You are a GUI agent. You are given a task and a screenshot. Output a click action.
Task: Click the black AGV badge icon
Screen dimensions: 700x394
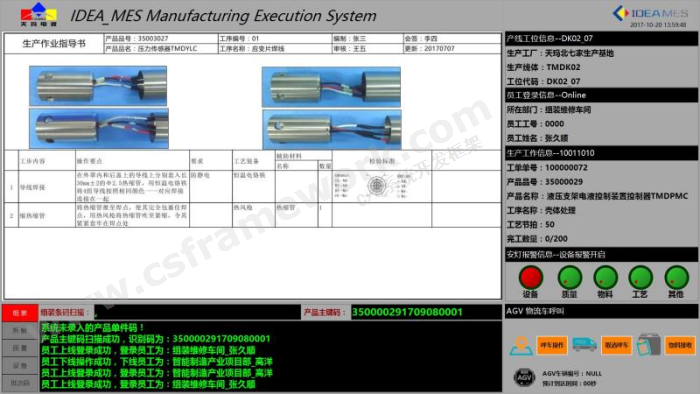tap(524, 377)
